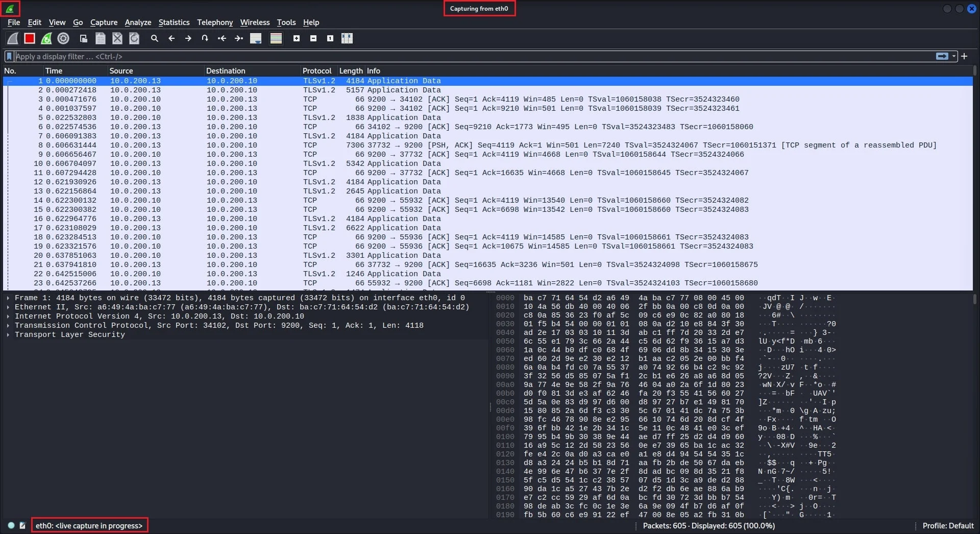Open capture file properties status icon
Viewport: 980px width, 534px height.
(22, 525)
